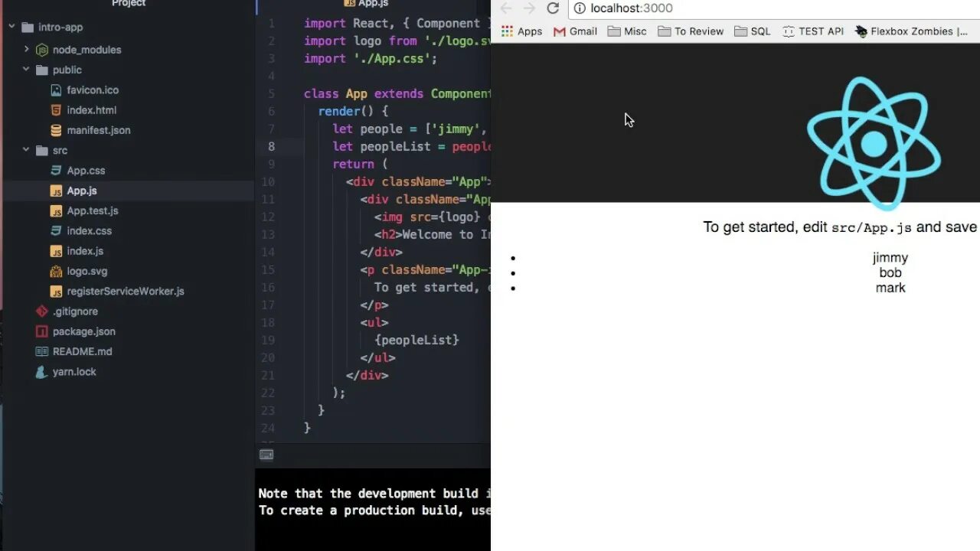The height and width of the screenshot is (551, 980).
Task: Open App.test.js in the project tree
Action: [93, 210]
